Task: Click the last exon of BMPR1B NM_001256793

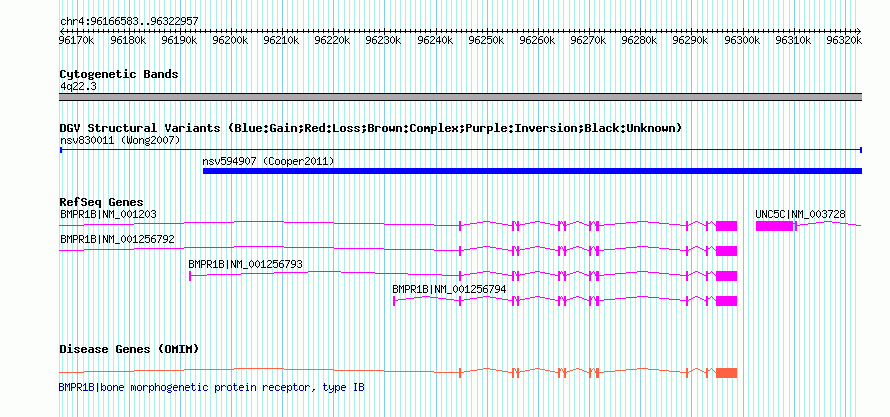Action: [x=727, y=276]
